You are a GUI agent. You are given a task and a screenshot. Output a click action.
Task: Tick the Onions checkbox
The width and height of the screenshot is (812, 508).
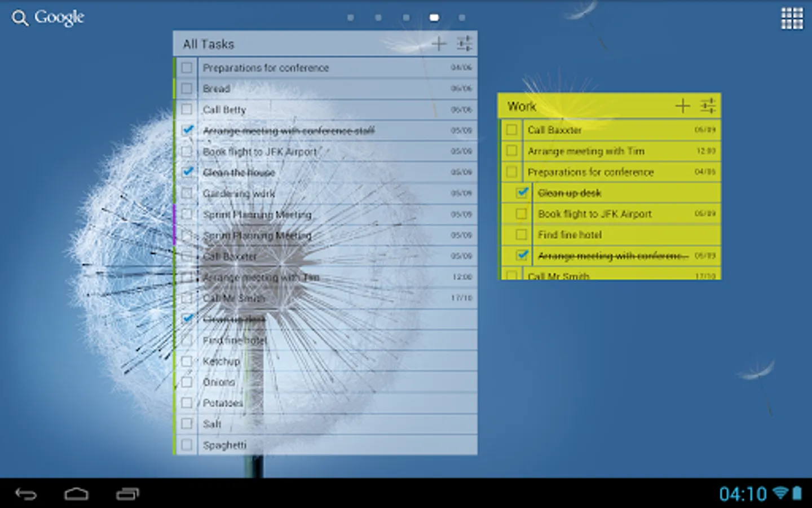[x=187, y=382]
